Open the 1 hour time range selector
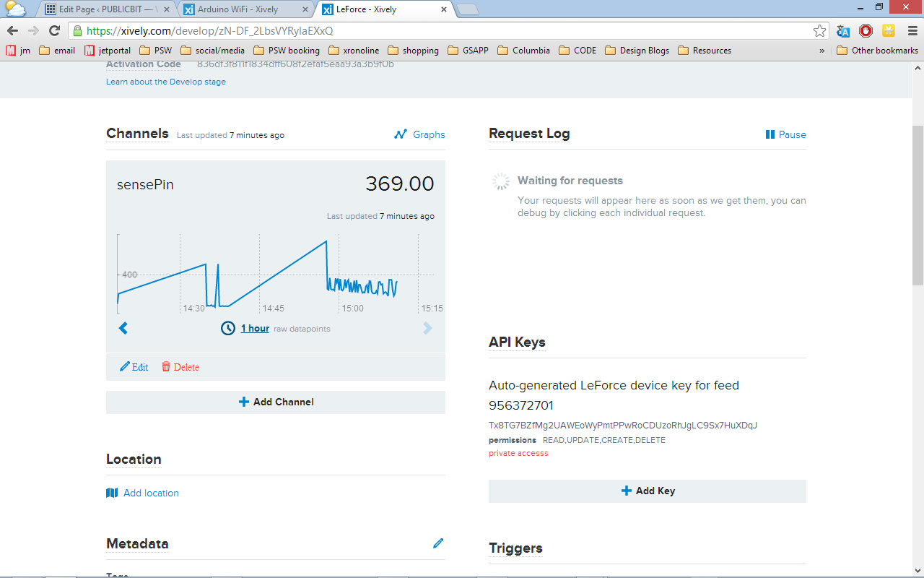Viewport: 924px width, 578px height. [x=255, y=328]
